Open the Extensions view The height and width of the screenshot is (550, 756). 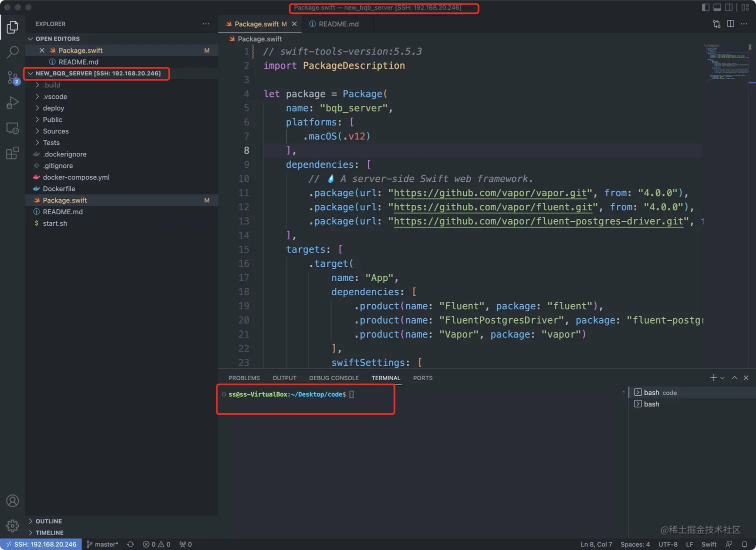coord(12,153)
